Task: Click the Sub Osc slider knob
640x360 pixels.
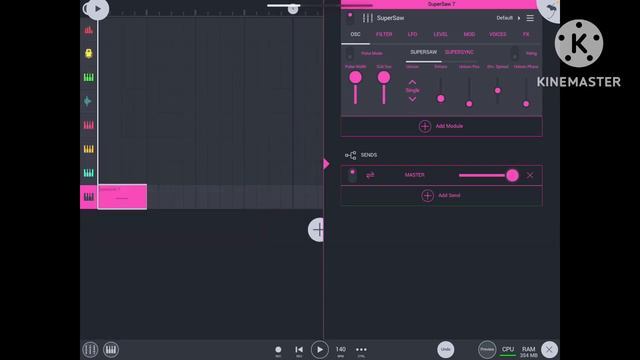Action: tap(384, 77)
